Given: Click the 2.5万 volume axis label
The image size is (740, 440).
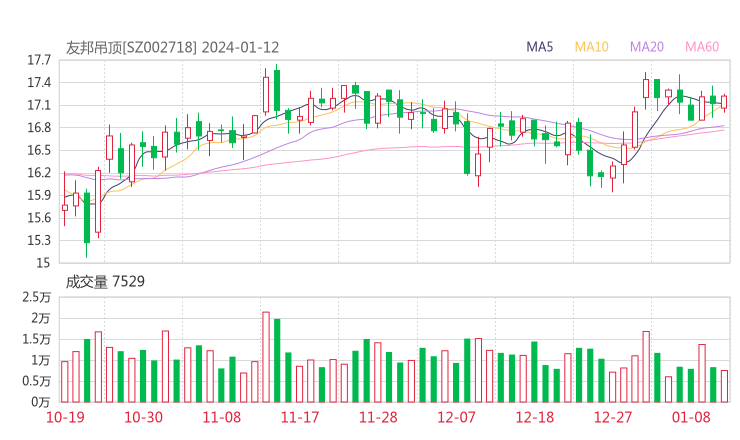Looking at the screenshot, I should point(36,297).
